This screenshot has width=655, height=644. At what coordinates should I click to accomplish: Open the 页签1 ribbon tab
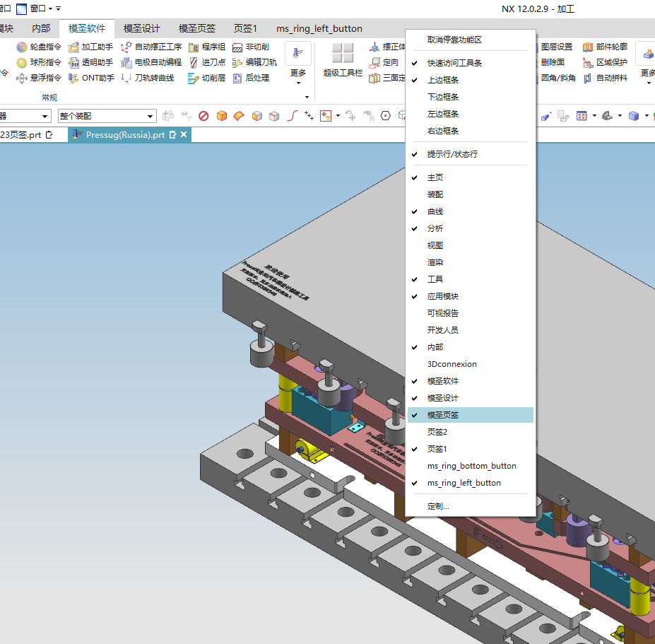click(245, 28)
